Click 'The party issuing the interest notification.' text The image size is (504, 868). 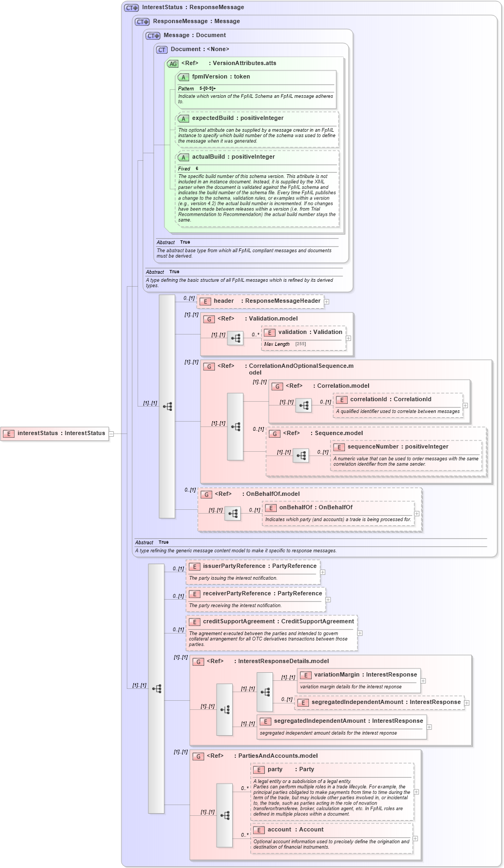(x=233, y=578)
